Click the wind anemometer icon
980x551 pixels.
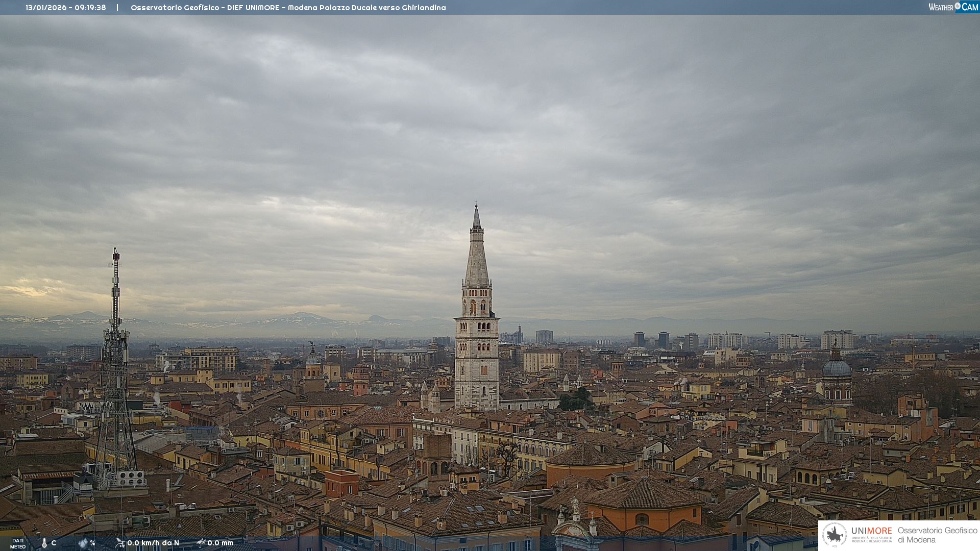pyautogui.click(x=120, y=543)
